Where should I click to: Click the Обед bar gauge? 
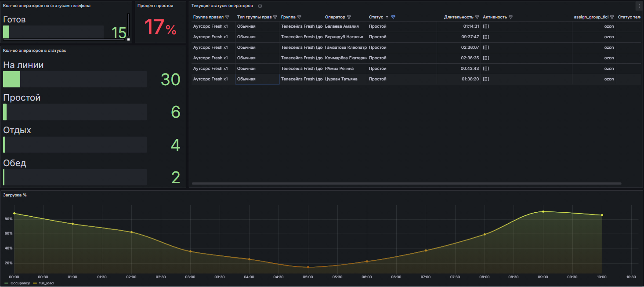point(75,177)
